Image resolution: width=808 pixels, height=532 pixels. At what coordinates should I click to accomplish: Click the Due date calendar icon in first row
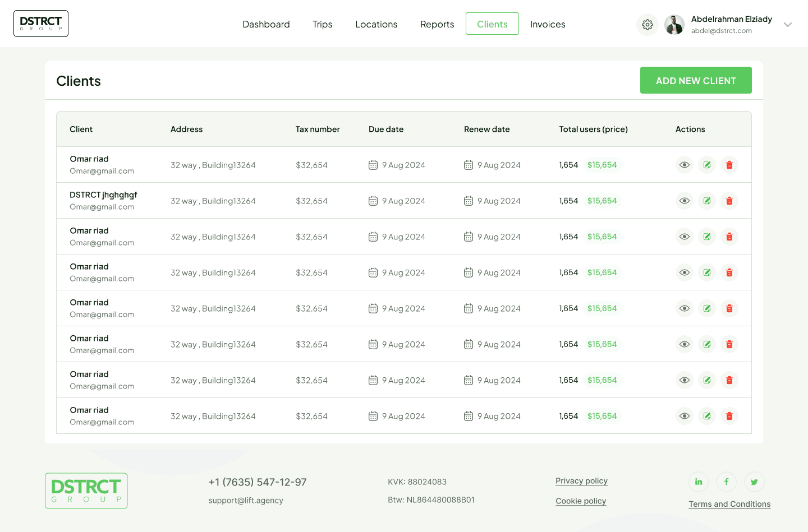tap(373, 165)
